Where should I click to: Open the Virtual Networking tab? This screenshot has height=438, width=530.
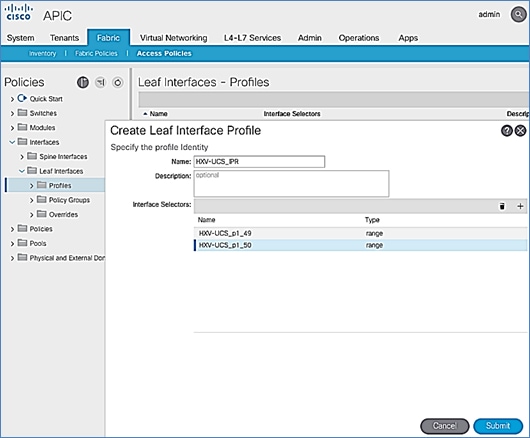pos(174,38)
